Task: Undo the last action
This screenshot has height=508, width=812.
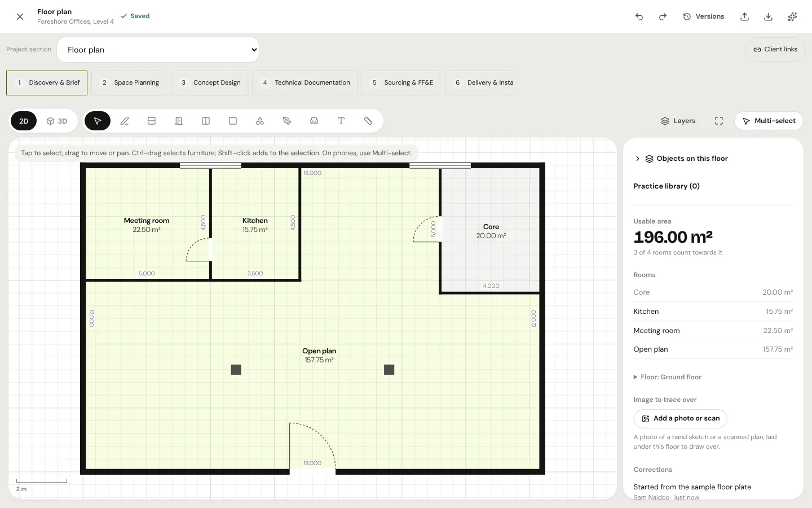Action: tap(639, 16)
